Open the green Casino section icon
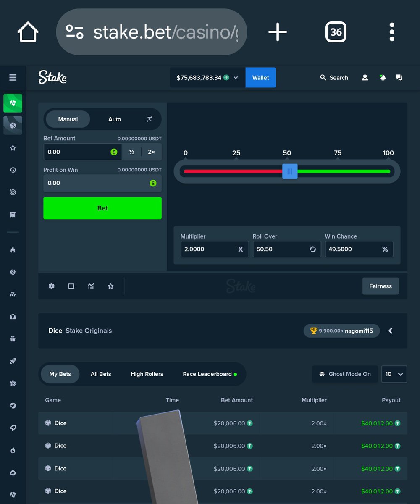Screen dimensions: 420x504 [13, 103]
